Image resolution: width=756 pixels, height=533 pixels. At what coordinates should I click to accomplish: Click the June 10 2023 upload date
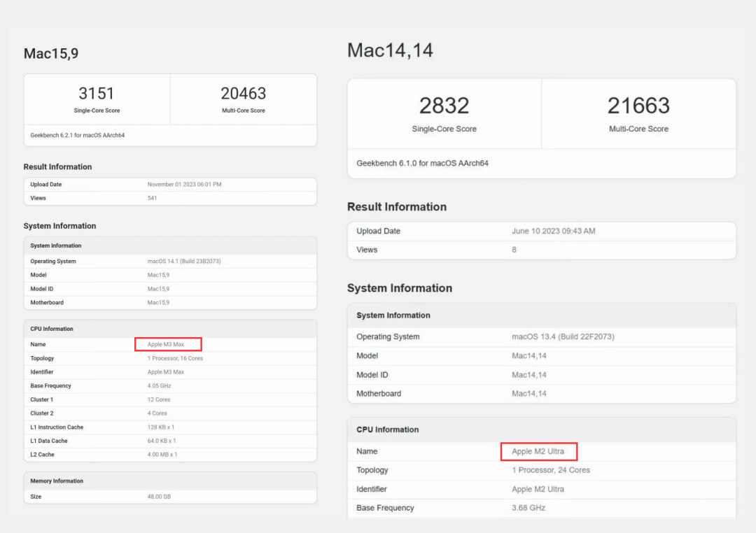[553, 231]
